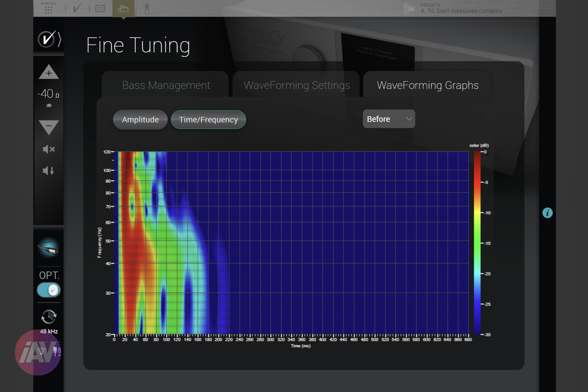
Task: Open the screen/display icon in top toolbar
Action: pos(100,8)
